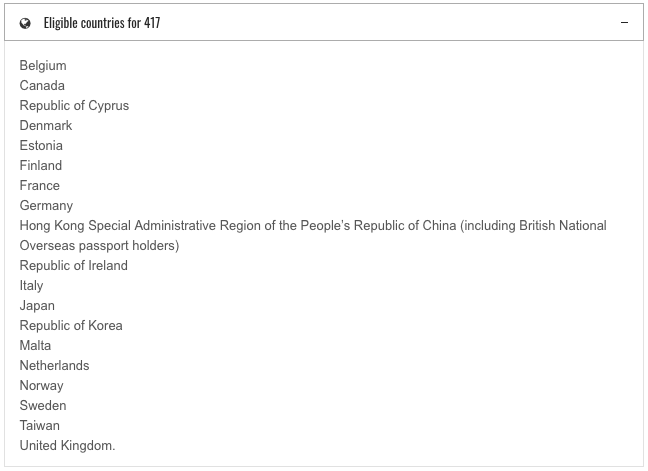
Task: Select Malta in the list
Action: (x=36, y=345)
